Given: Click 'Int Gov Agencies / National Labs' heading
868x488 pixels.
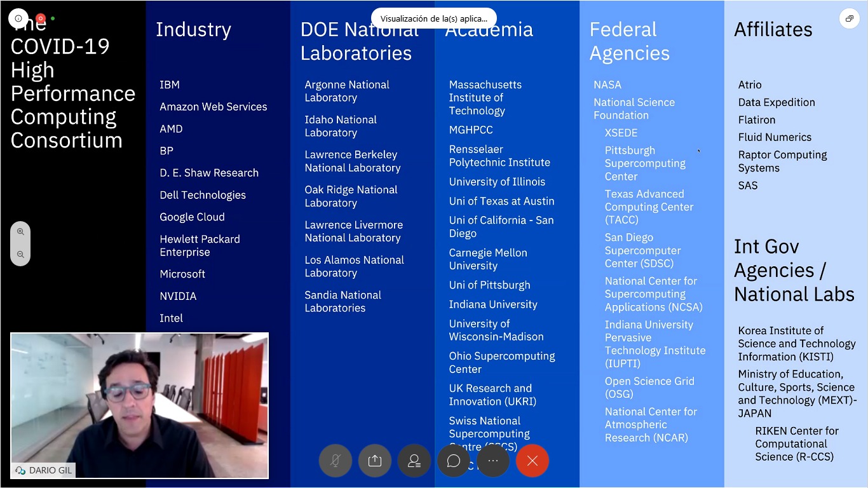Looking at the screenshot, I should (794, 270).
